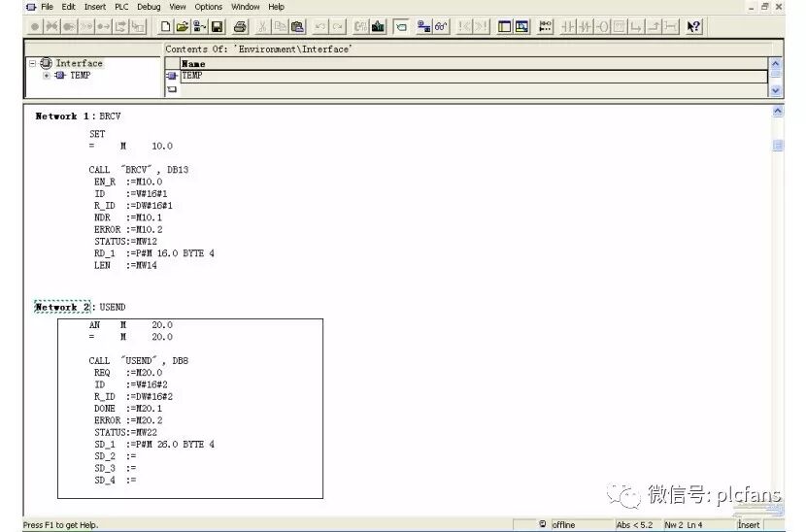The height and width of the screenshot is (532, 806).
Task: Open the Help menu
Action: pyautogui.click(x=276, y=7)
